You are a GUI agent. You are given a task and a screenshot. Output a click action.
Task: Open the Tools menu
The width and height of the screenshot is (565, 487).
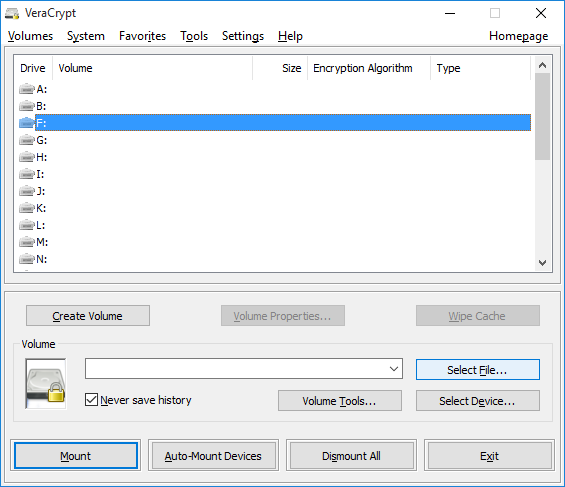194,36
